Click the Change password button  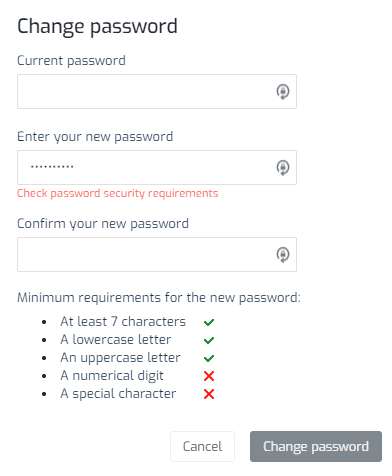pyautogui.click(x=316, y=446)
